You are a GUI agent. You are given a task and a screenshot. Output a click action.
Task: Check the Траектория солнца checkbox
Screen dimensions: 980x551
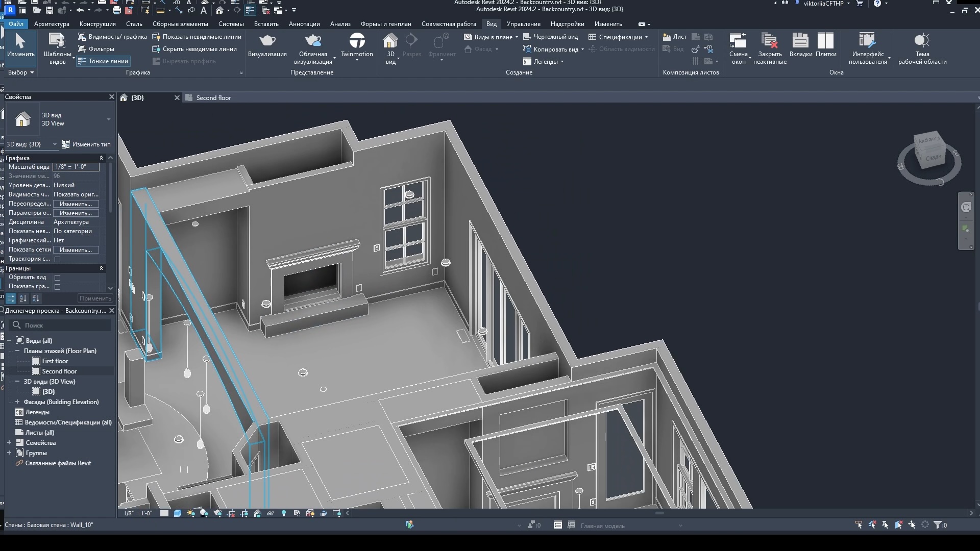(x=58, y=259)
